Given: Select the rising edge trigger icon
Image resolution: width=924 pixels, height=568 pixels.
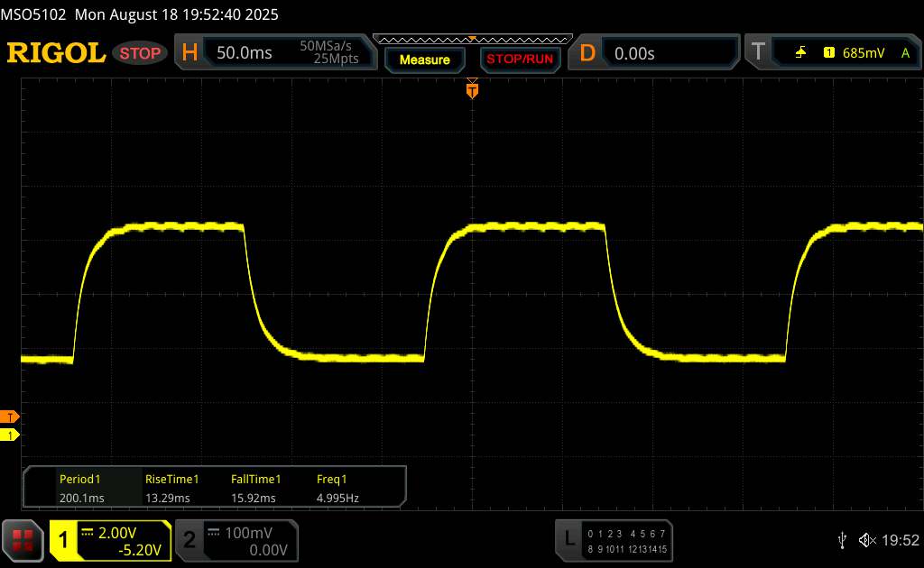Looking at the screenshot, I should pos(800,53).
